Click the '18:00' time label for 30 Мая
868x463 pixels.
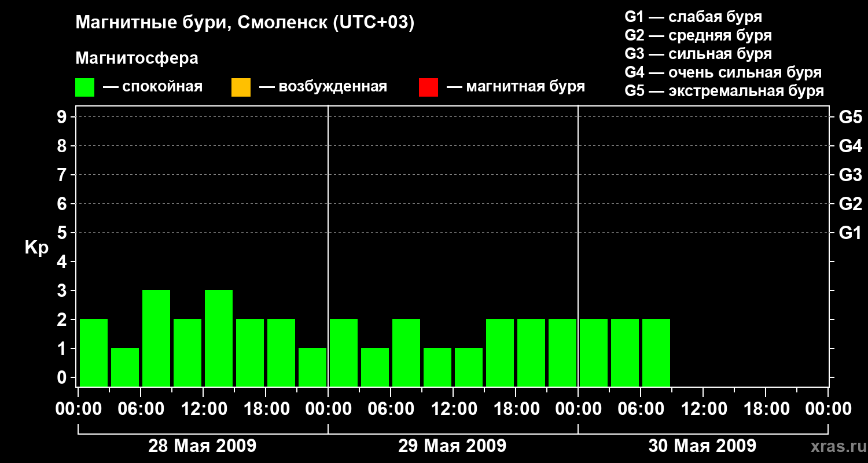tap(766, 409)
